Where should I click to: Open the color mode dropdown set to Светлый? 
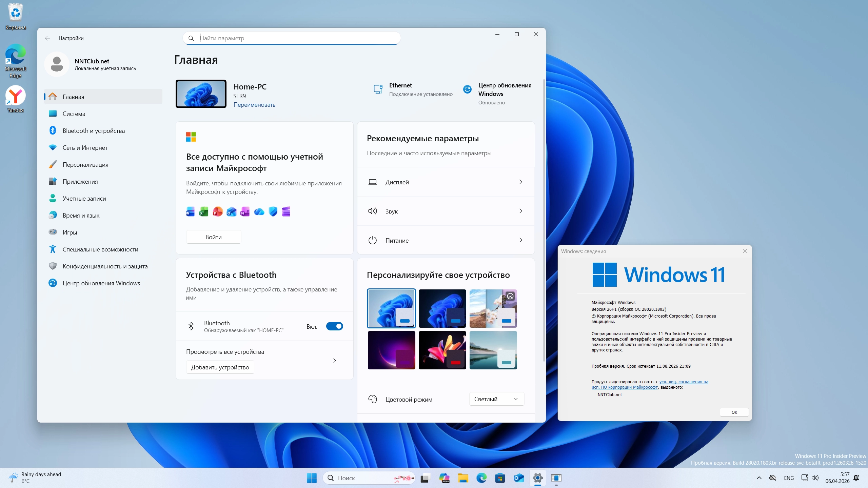coord(496,399)
